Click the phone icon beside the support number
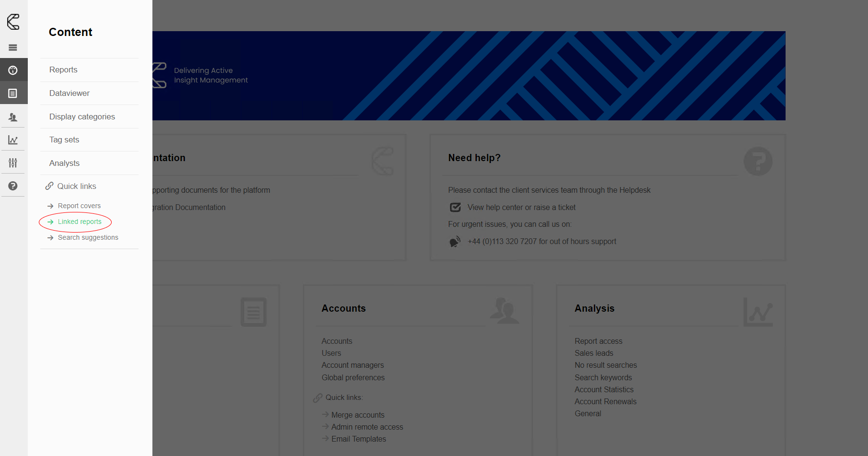868x456 pixels. pos(455,241)
